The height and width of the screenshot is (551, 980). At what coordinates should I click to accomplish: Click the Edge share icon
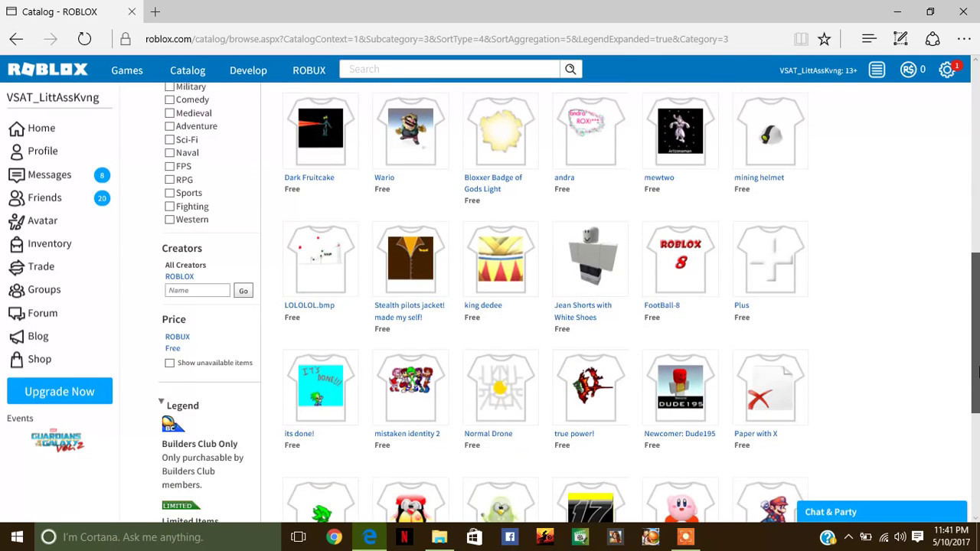[x=933, y=39]
